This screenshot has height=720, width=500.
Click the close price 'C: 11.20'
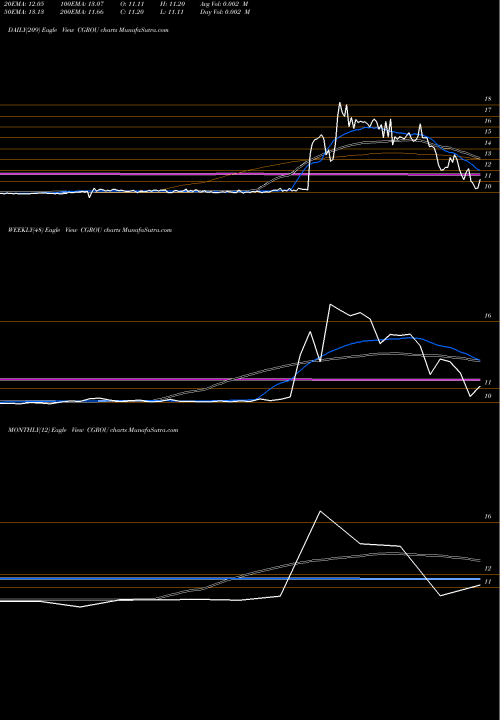pos(132,12)
